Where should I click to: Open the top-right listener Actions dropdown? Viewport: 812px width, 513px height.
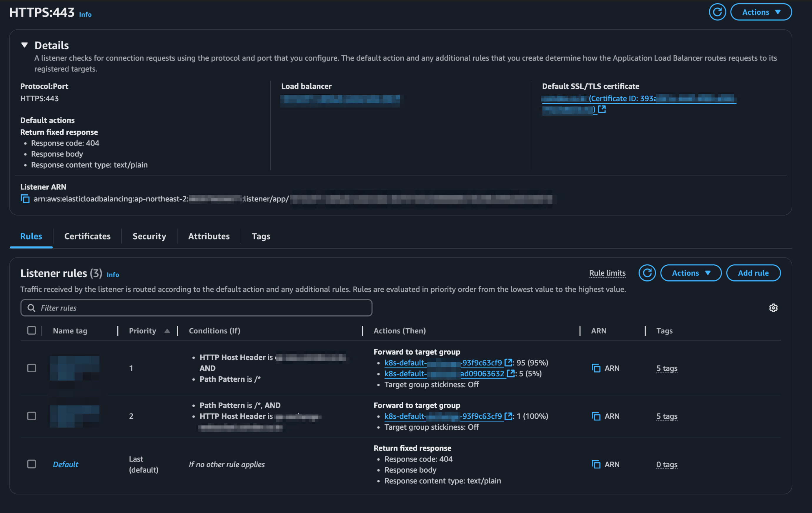coord(761,12)
